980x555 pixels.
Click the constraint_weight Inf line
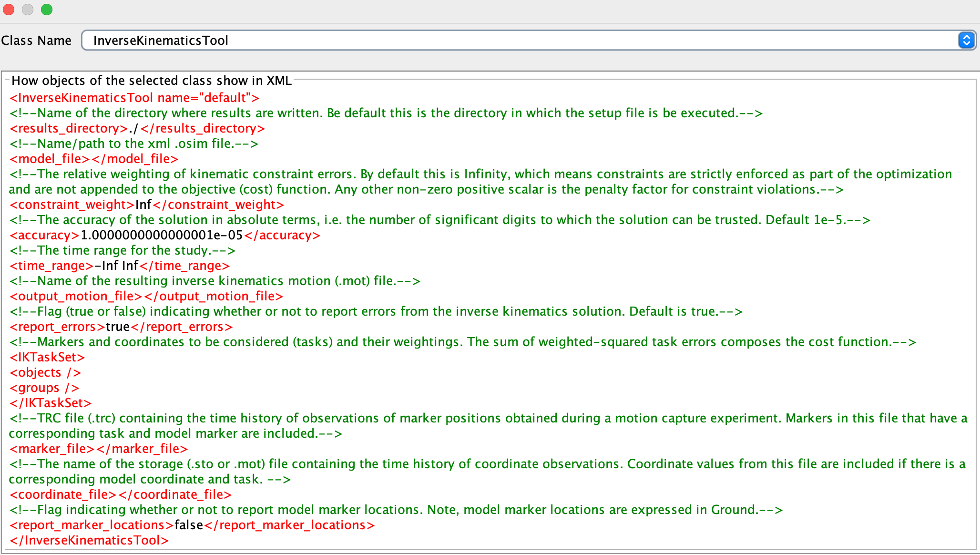point(147,205)
